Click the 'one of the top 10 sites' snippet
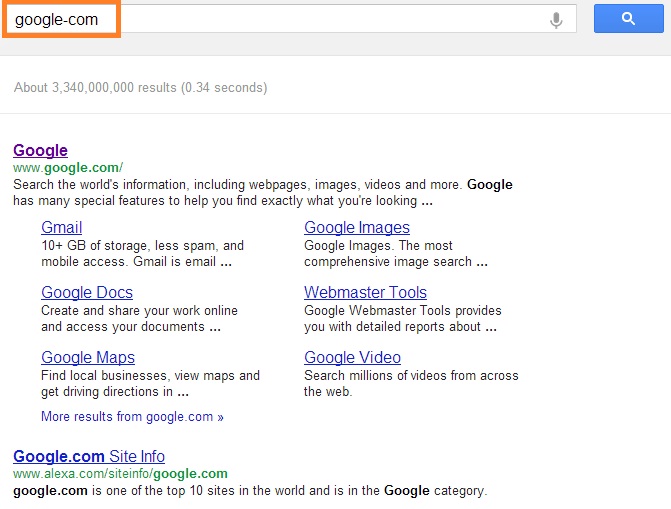The image size is (671, 509). coord(250,491)
